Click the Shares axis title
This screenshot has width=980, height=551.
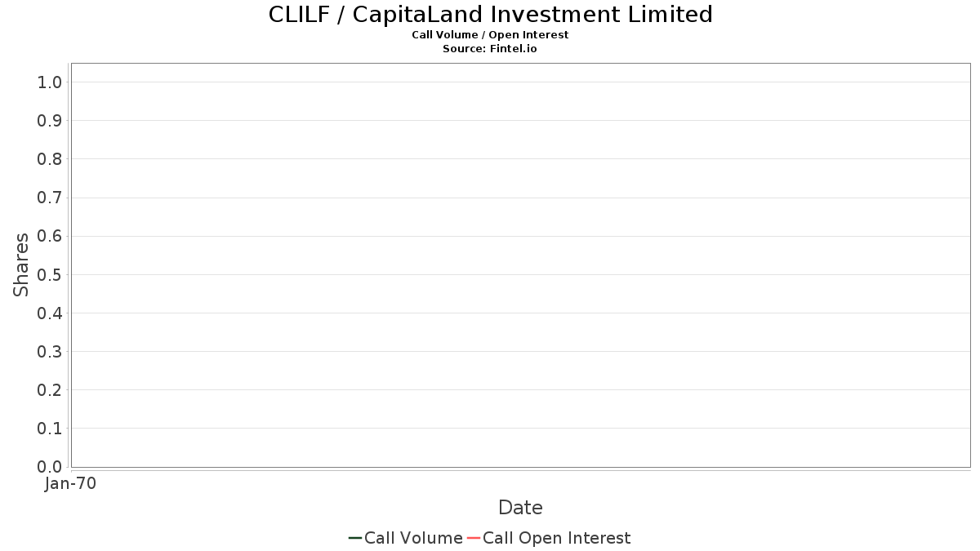pyautogui.click(x=22, y=264)
